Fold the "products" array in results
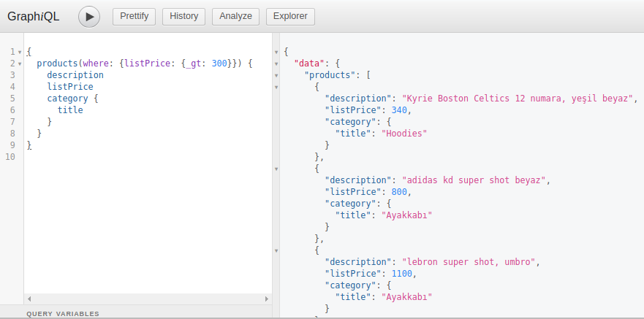Image resolution: width=644 pixels, height=319 pixels. [x=276, y=76]
